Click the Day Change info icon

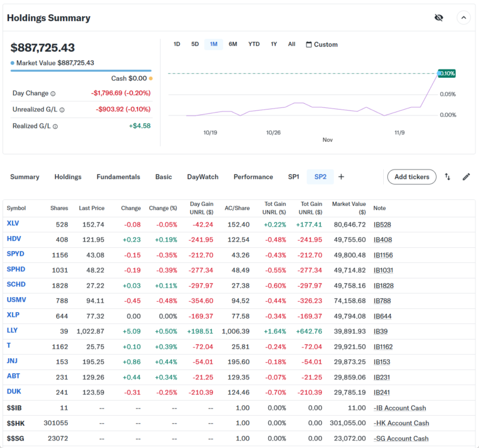point(53,93)
